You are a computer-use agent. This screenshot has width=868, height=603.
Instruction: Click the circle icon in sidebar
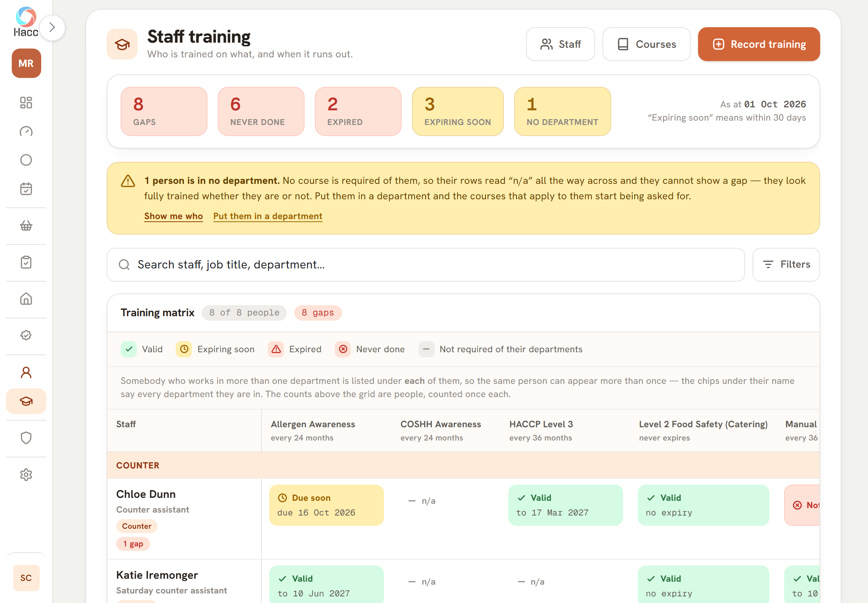coord(26,160)
